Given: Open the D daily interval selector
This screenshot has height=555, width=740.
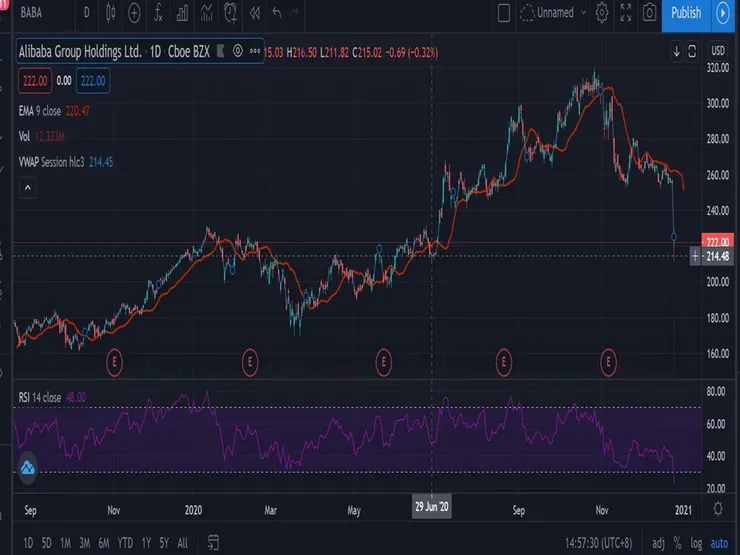Looking at the screenshot, I should (x=87, y=13).
